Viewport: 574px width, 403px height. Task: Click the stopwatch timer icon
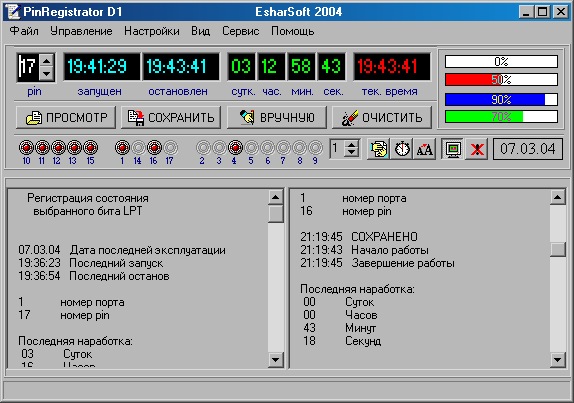[402, 149]
